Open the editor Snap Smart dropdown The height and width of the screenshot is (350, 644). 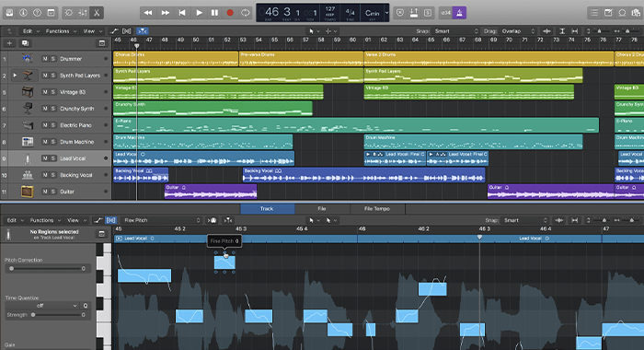click(x=525, y=220)
